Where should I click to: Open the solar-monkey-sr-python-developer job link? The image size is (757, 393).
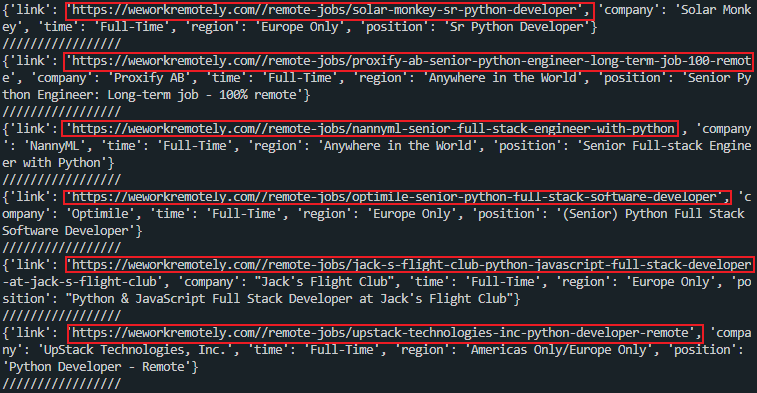329,10
